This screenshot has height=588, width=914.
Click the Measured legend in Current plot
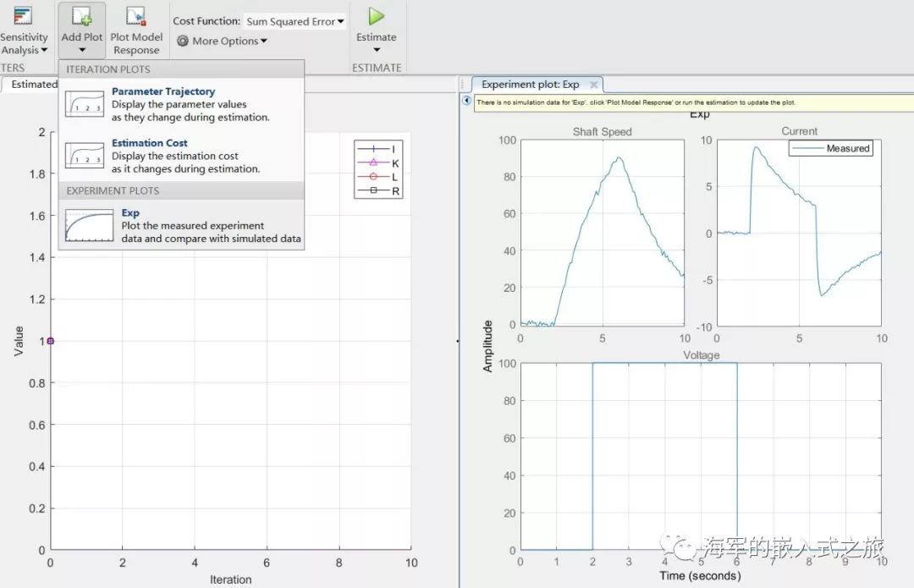point(830,148)
